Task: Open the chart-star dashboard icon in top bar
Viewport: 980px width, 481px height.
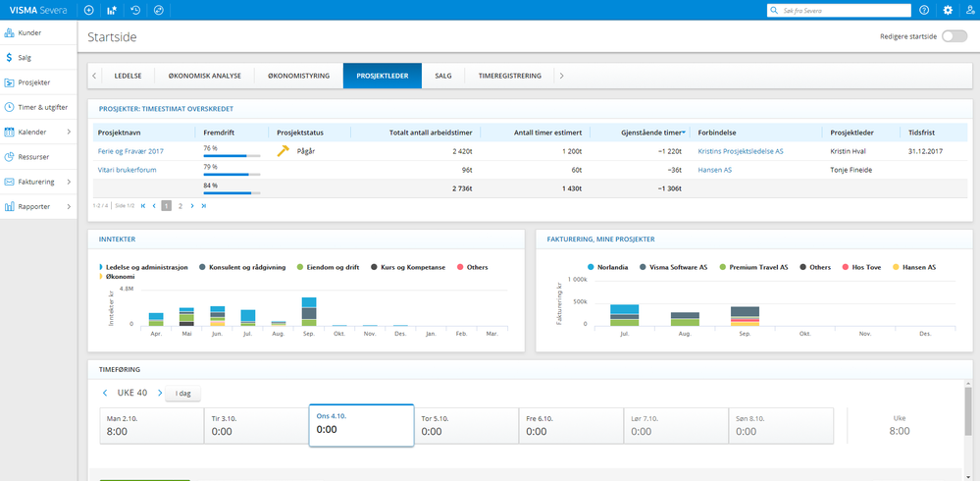Action: click(112, 10)
